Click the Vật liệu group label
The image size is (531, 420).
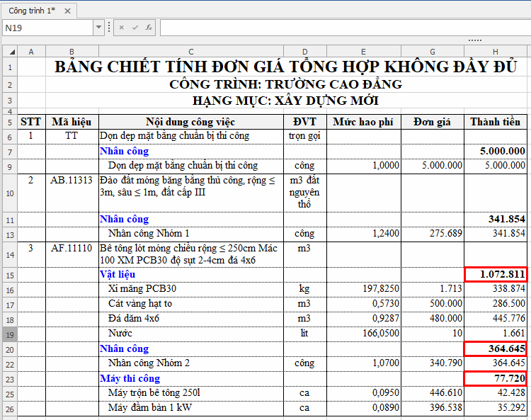(x=118, y=274)
